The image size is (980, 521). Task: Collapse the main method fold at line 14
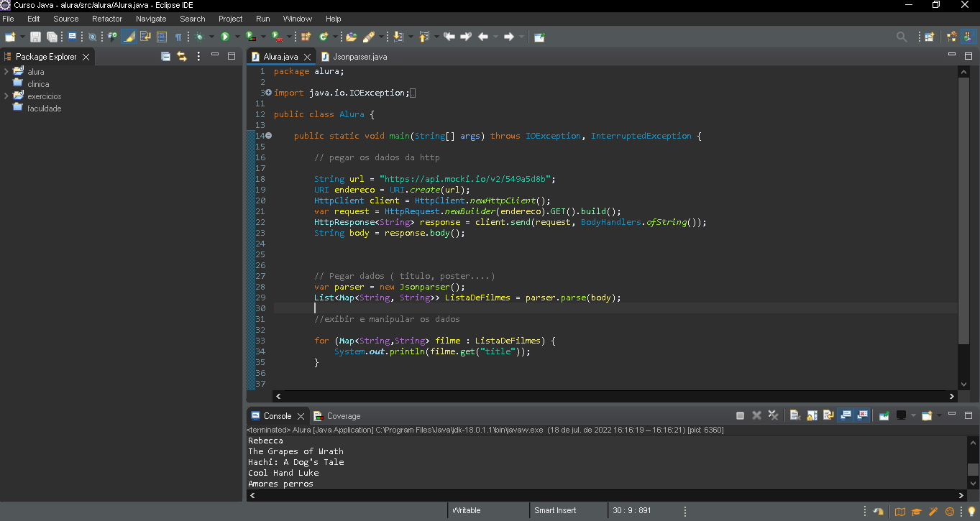[268, 135]
